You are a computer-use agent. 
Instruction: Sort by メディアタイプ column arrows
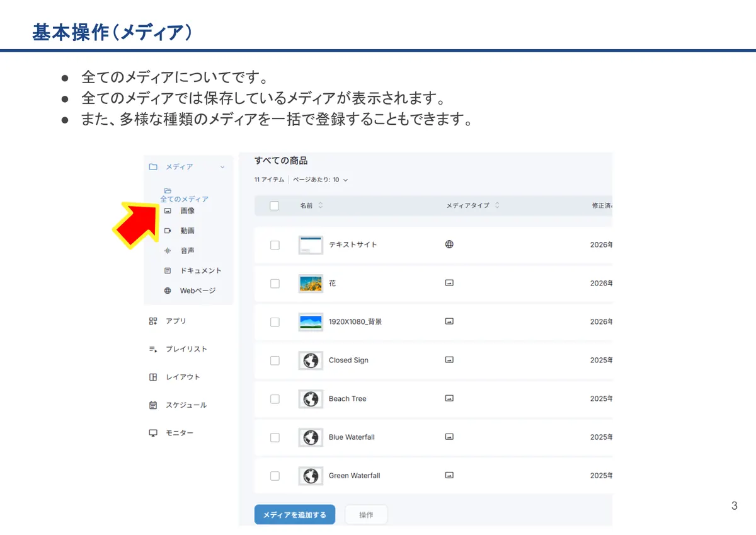click(497, 205)
